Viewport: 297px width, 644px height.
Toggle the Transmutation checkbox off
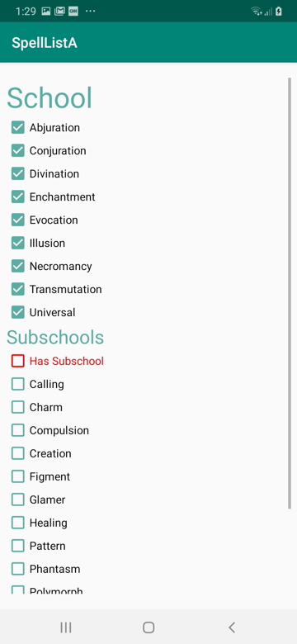tap(18, 289)
